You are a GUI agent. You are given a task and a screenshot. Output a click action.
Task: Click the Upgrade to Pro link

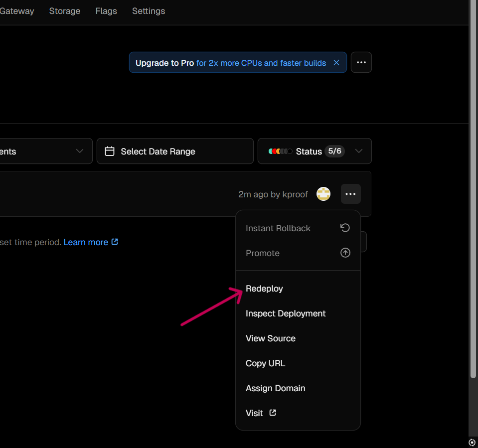coord(164,63)
